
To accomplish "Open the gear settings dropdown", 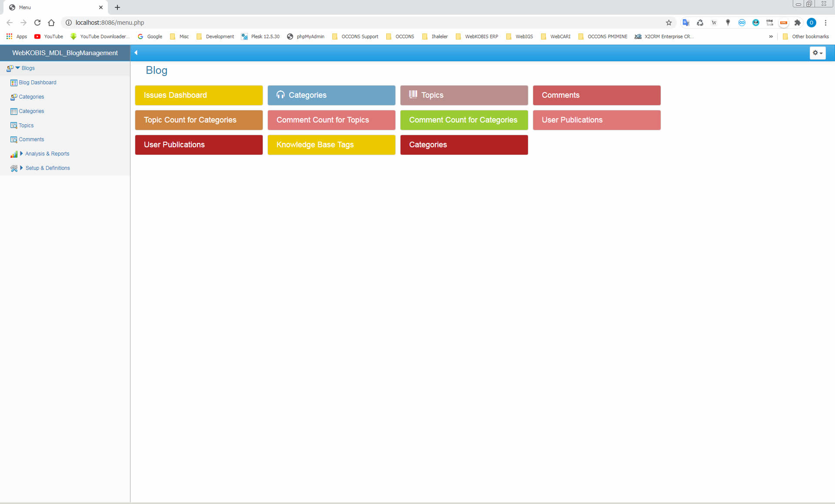I will pos(818,53).
